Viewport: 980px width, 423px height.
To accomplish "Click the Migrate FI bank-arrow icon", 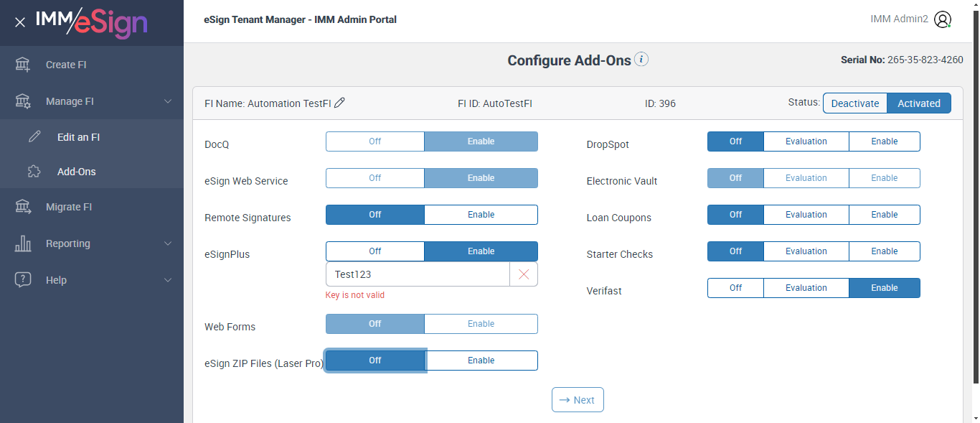I will click(23, 207).
